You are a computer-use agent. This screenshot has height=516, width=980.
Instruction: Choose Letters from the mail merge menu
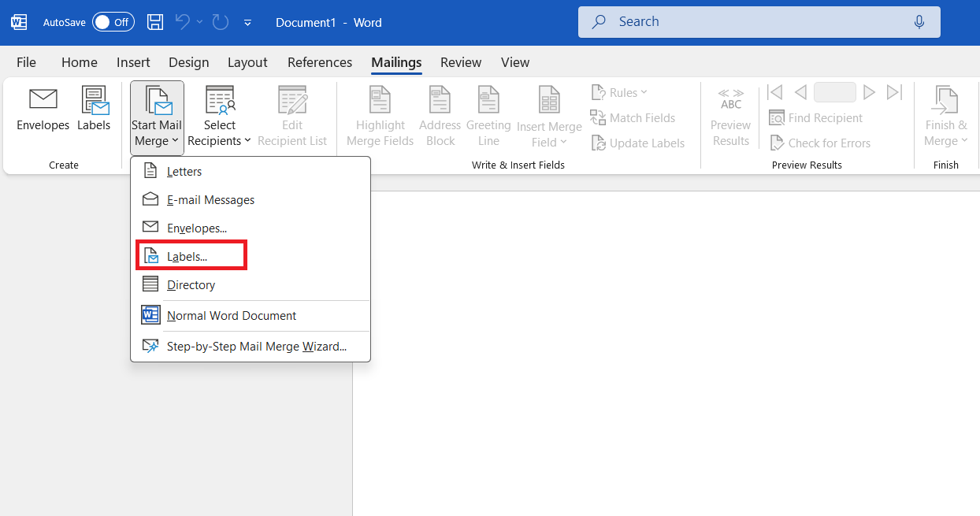click(251, 172)
